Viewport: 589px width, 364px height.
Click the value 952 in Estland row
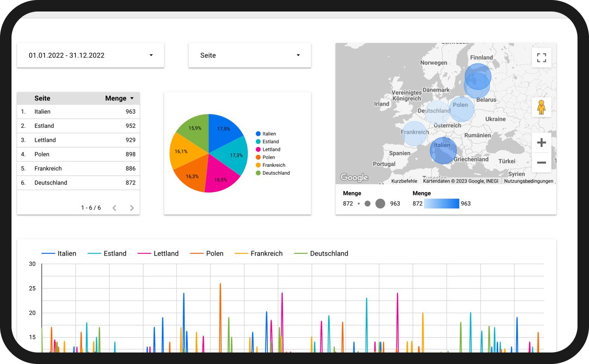(130, 126)
